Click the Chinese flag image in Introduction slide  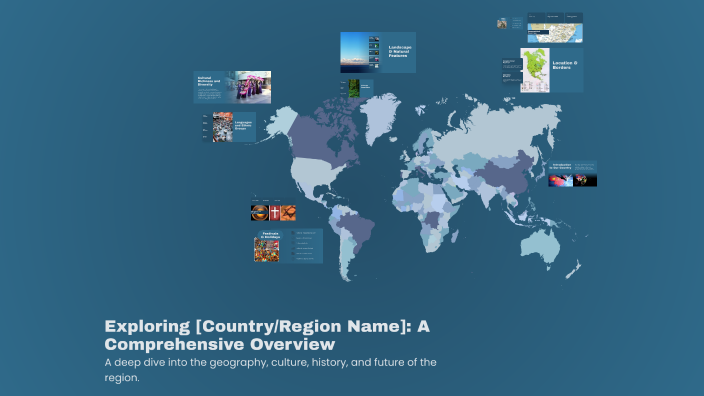560,180
